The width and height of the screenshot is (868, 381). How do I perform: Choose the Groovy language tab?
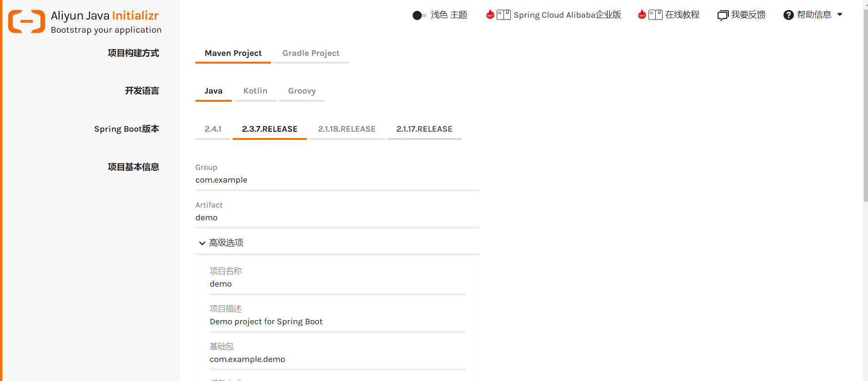pyautogui.click(x=302, y=91)
